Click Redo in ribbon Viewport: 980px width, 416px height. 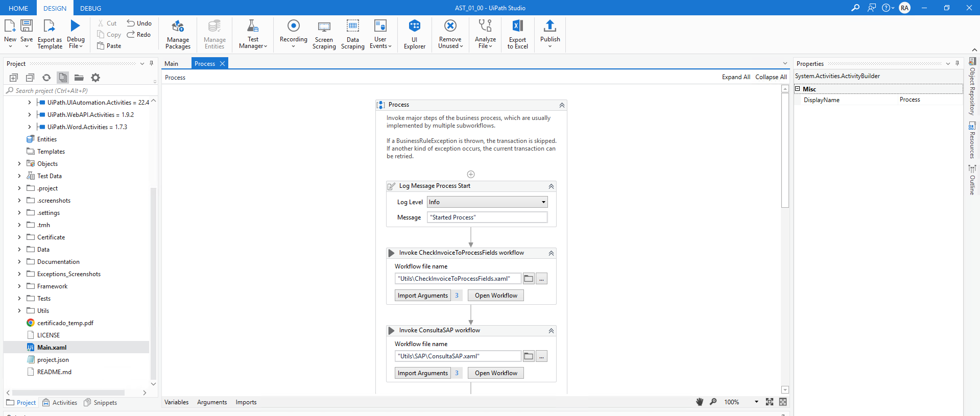[139, 34]
